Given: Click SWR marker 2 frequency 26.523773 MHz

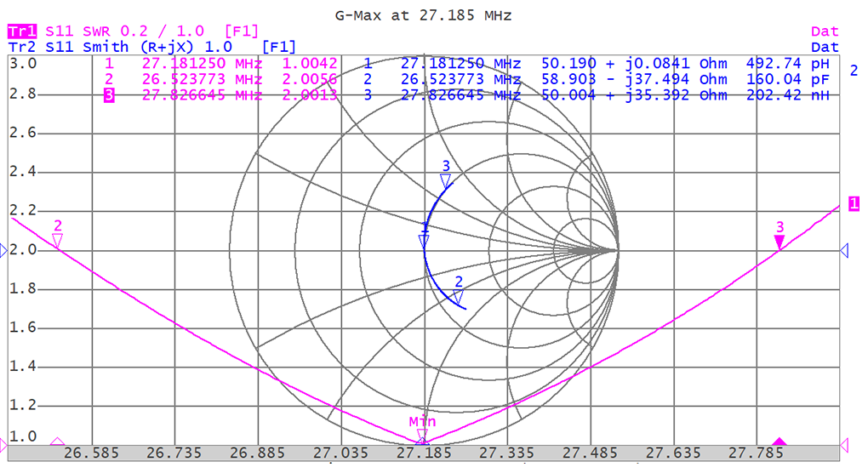Looking at the screenshot, I should [x=202, y=79].
